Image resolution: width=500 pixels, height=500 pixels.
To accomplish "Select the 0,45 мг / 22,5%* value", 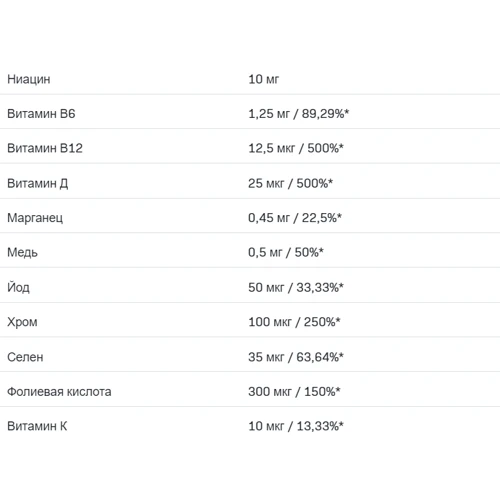I will pyautogui.click(x=295, y=218).
